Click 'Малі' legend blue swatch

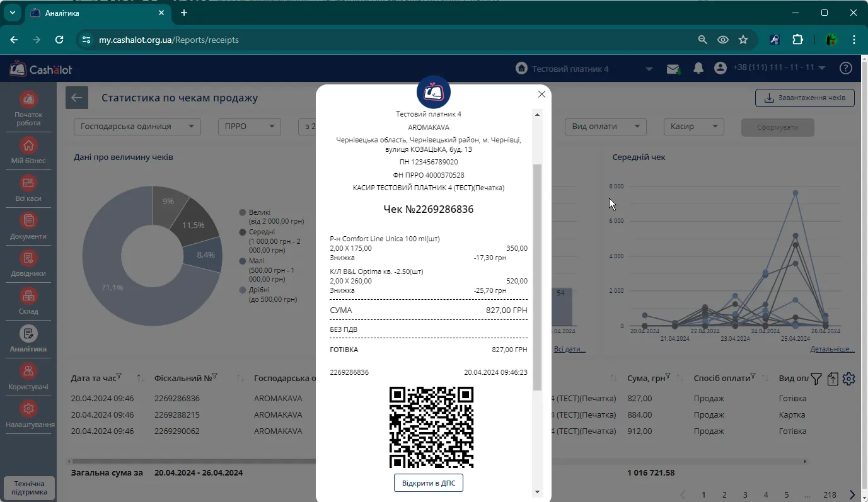(243, 261)
